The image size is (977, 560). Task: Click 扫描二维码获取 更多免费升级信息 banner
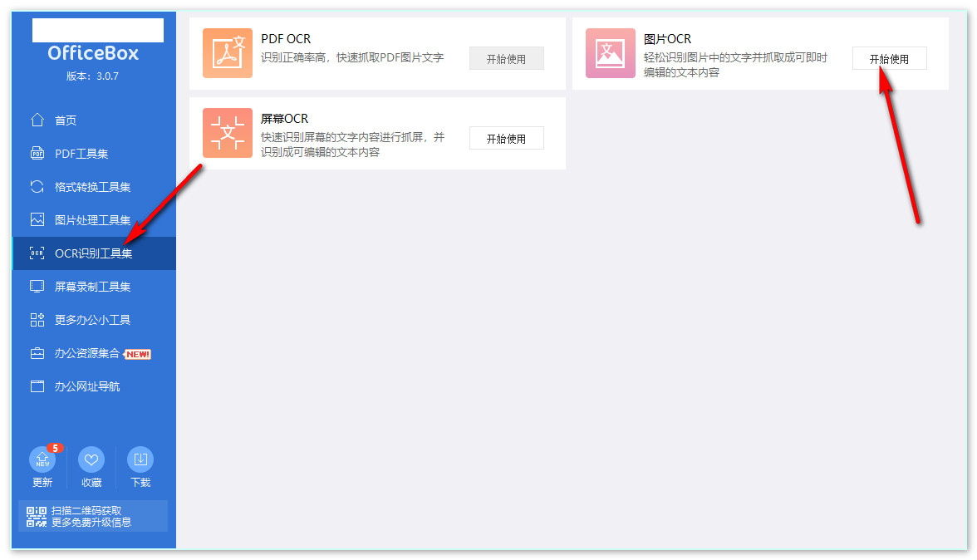(x=93, y=516)
